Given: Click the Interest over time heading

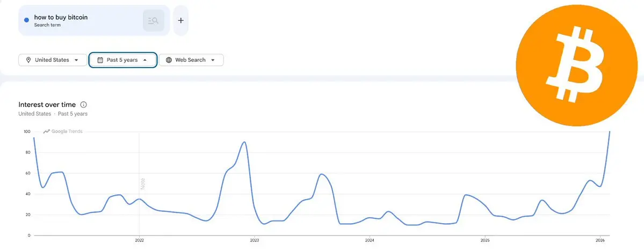Looking at the screenshot, I should [47, 105].
